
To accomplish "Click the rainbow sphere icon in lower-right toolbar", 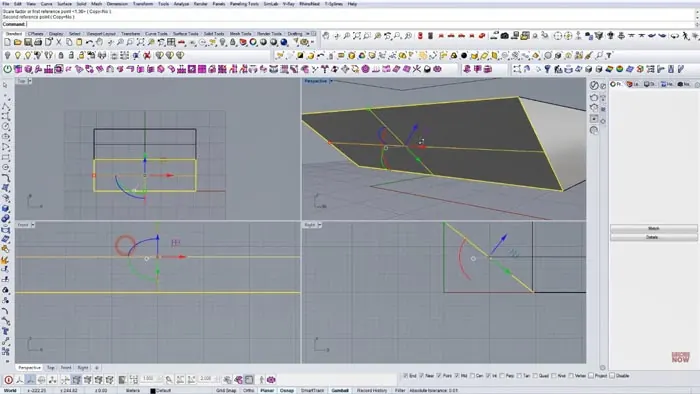I will click(620, 69).
